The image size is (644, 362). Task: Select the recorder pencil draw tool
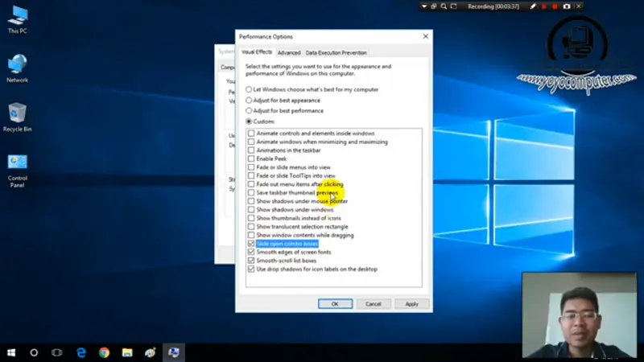(533, 6)
